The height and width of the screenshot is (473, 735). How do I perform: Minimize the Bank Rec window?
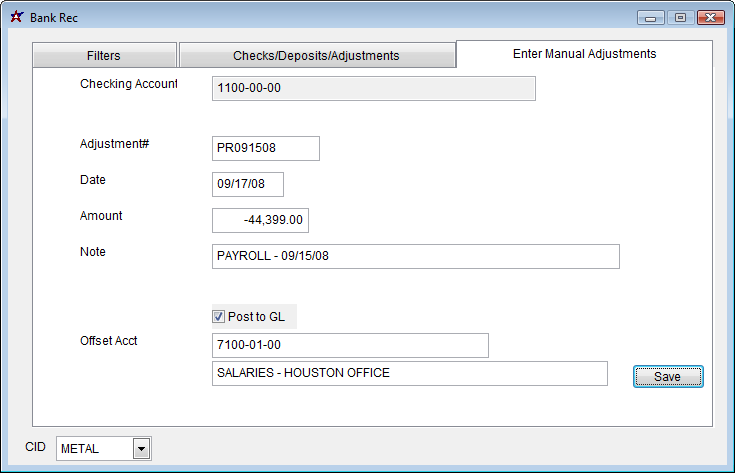pyautogui.click(x=650, y=18)
